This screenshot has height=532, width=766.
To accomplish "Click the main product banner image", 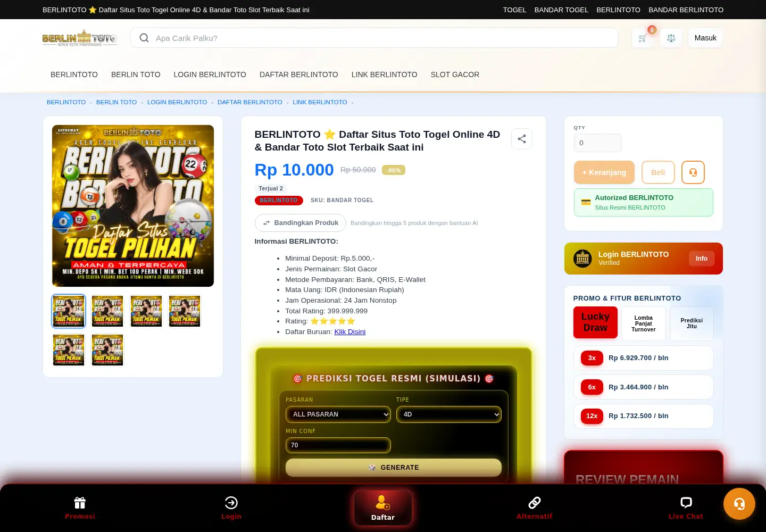I will tap(133, 206).
